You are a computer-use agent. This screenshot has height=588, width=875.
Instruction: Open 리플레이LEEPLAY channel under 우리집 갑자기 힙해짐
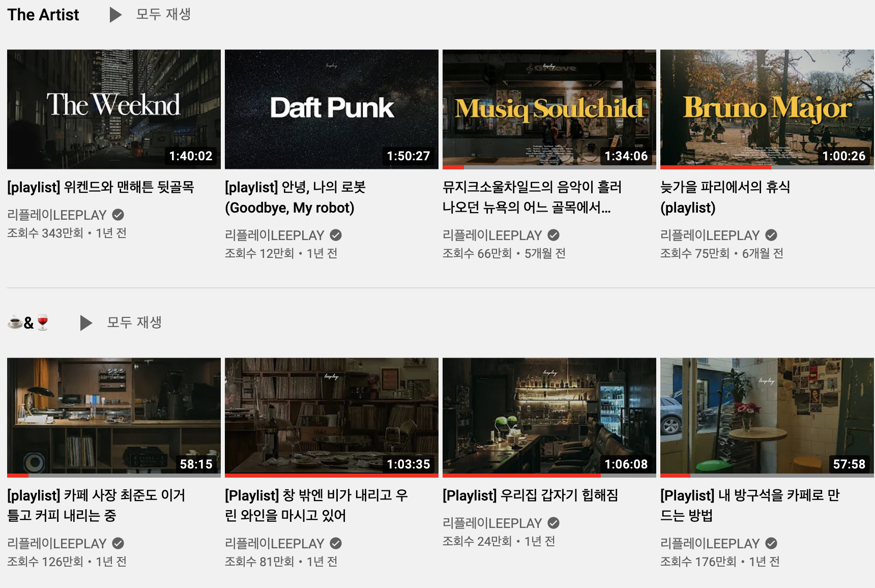[492, 523]
